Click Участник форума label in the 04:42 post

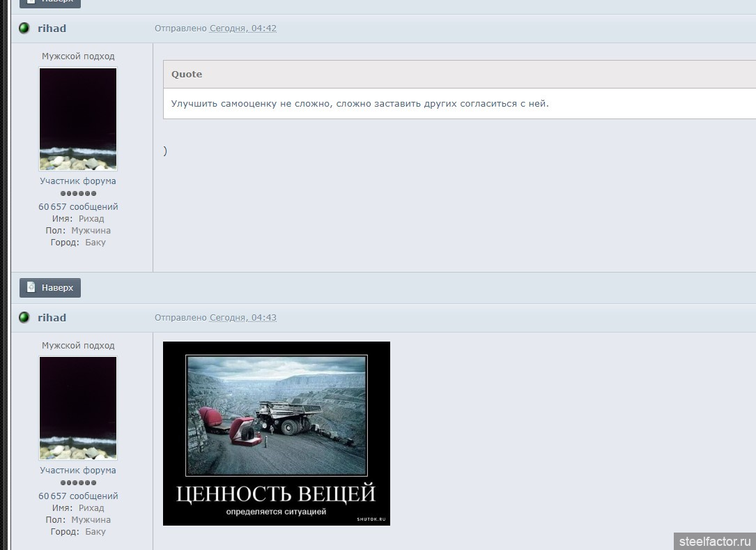[x=78, y=181]
